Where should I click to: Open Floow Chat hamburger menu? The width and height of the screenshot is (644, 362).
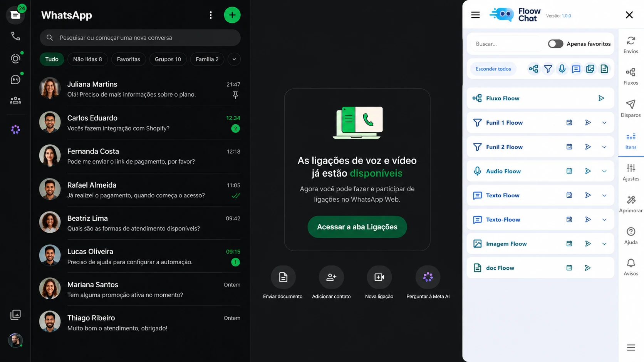point(475,15)
